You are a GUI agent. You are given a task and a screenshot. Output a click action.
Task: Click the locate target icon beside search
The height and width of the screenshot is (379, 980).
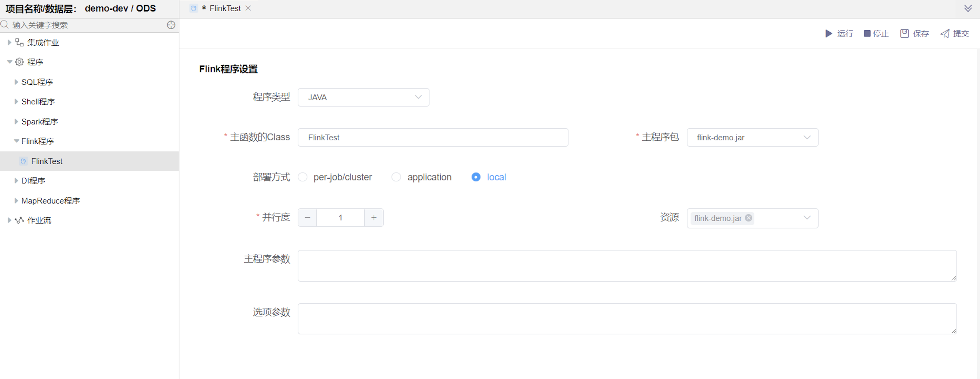click(x=171, y=25)
